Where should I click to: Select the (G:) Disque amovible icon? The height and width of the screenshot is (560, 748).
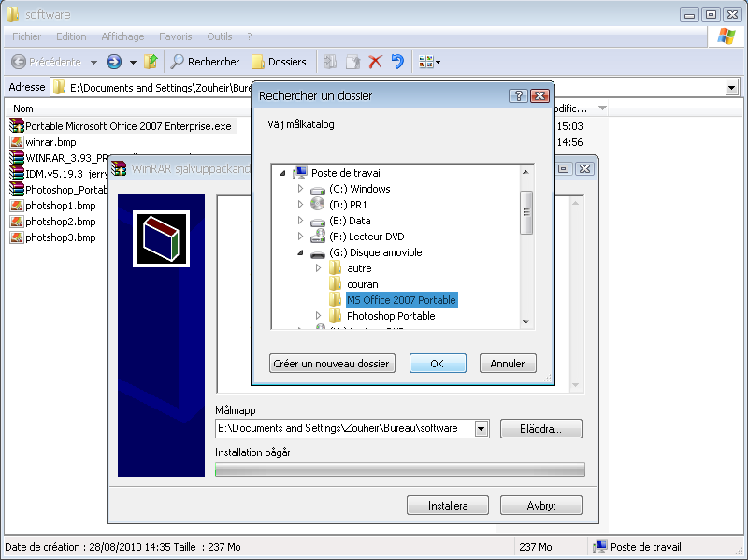pyautogui.click(x=318, y=253)
